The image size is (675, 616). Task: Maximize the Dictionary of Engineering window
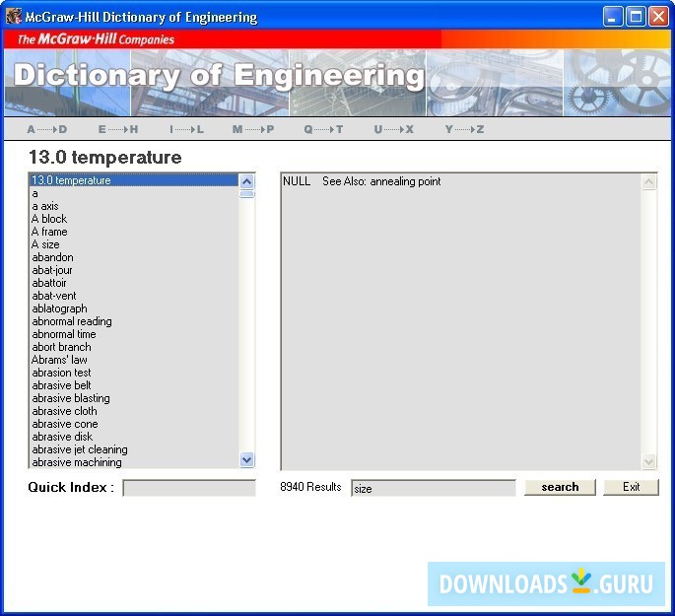point(636,17)
